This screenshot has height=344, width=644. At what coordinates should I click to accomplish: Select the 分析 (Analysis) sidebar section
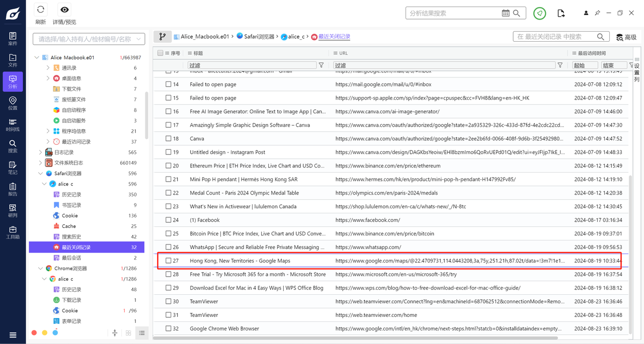[13, 81]
